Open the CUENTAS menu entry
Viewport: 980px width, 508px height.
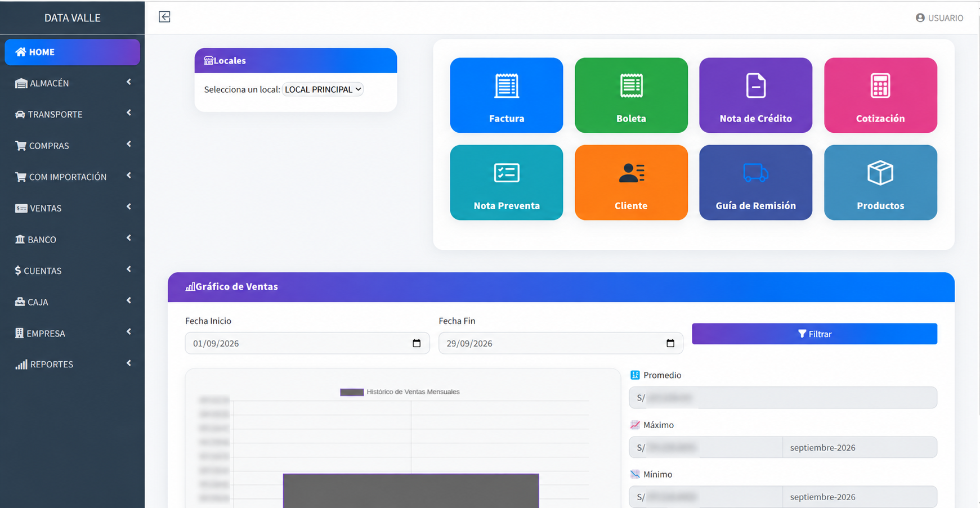72,271
